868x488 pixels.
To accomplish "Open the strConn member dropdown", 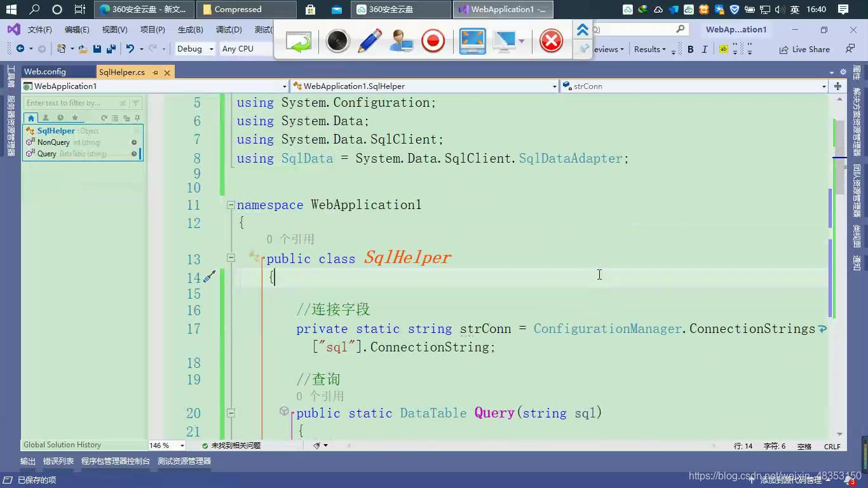I will (695, 86).
